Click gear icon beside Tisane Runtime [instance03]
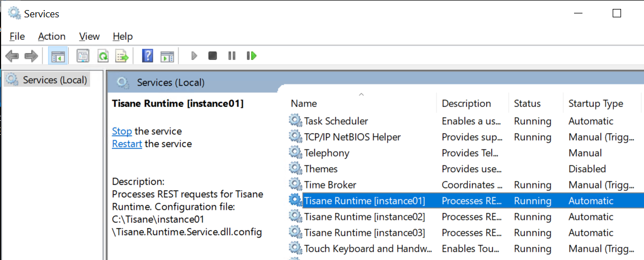 (295, 232)
